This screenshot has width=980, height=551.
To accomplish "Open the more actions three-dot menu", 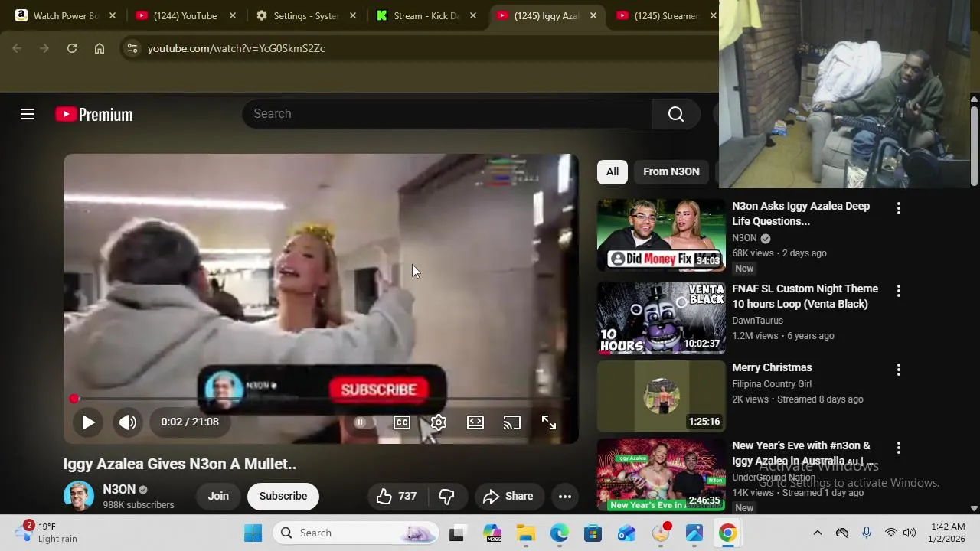I will (565, 496).
